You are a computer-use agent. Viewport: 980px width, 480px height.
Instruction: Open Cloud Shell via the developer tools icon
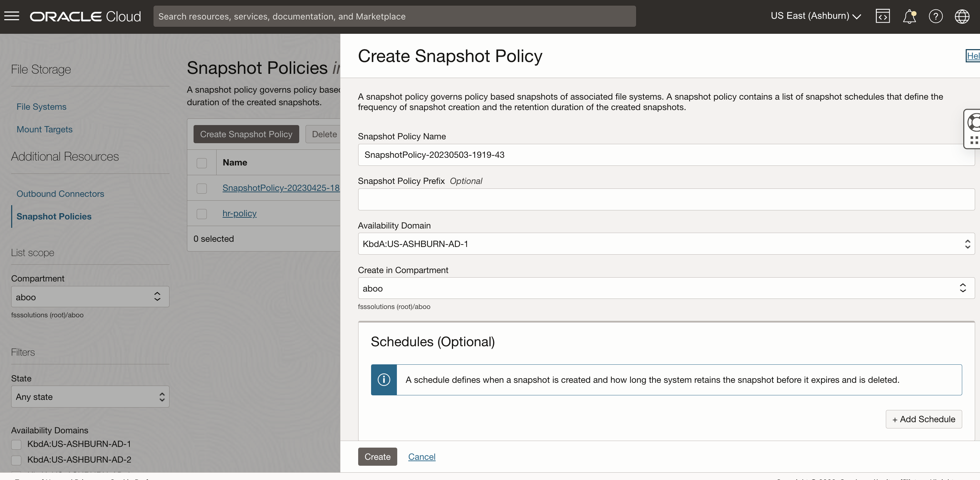click(883, 16)
